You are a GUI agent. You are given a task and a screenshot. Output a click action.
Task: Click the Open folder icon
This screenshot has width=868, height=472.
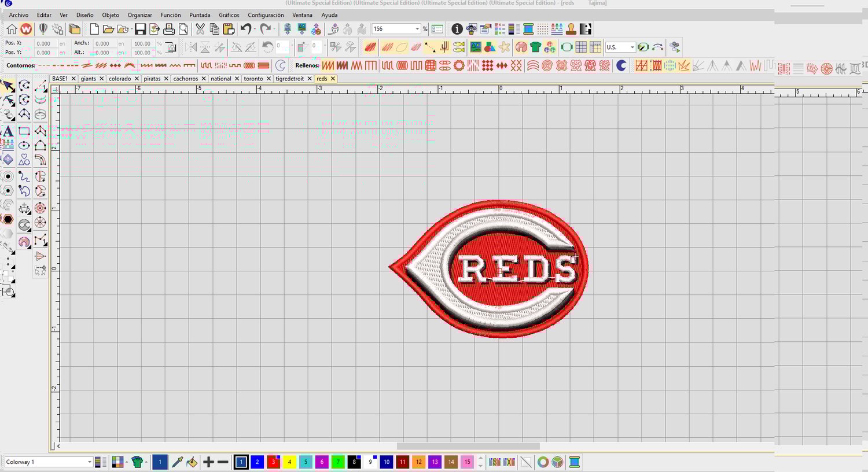[108, 29]
